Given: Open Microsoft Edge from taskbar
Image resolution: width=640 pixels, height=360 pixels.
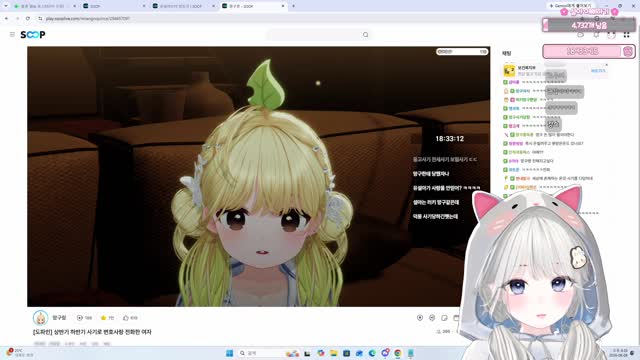Looking at the screenshot, I should (372, 353).
